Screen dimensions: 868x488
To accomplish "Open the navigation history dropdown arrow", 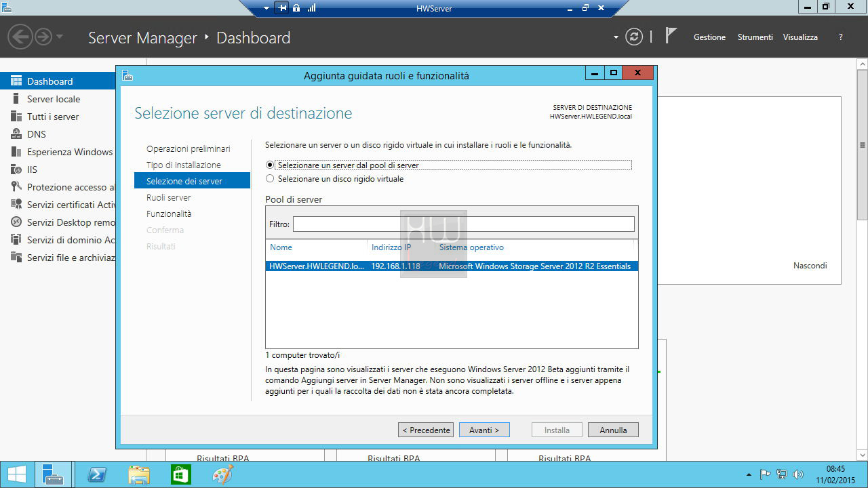I will point(60,37).
